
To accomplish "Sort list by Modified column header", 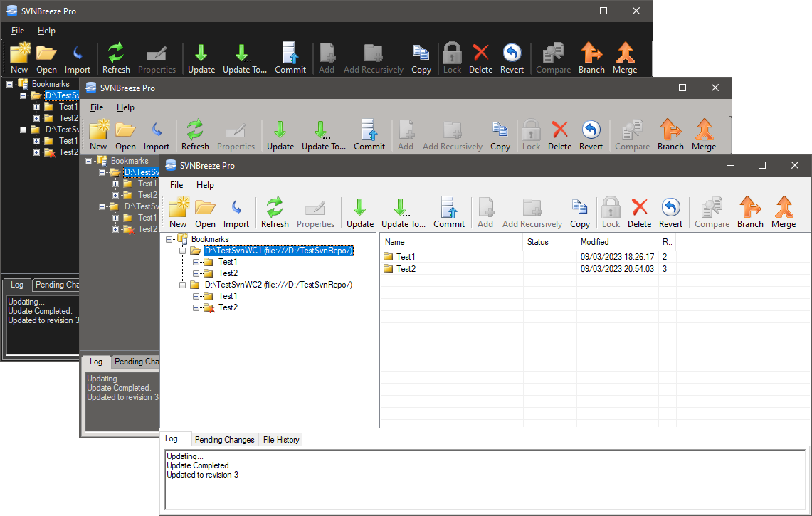I will pos(617,242).
